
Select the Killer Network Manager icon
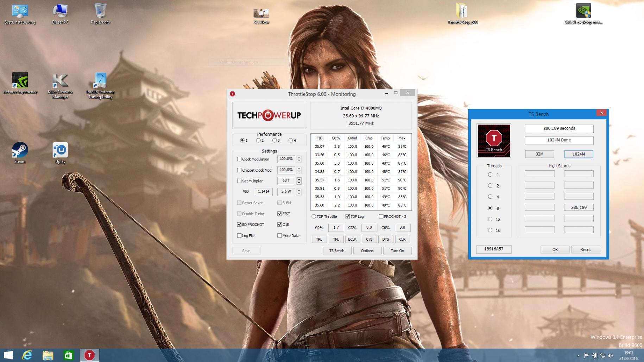(60, 86)
